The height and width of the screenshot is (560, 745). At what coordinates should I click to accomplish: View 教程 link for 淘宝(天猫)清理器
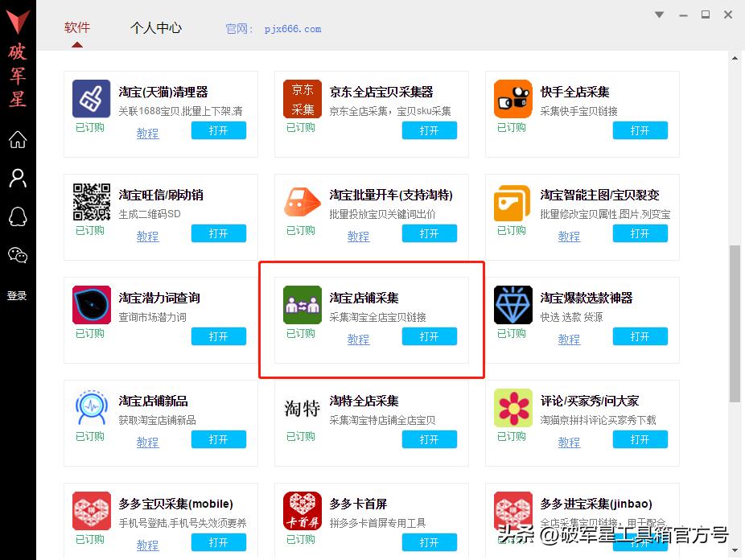tap(148, 134)
